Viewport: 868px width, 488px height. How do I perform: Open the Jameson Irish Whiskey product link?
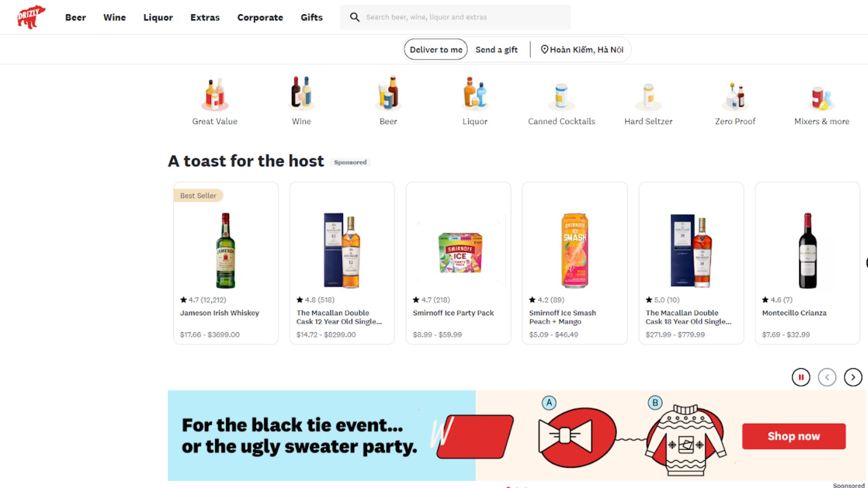click(x=219, y=313)
